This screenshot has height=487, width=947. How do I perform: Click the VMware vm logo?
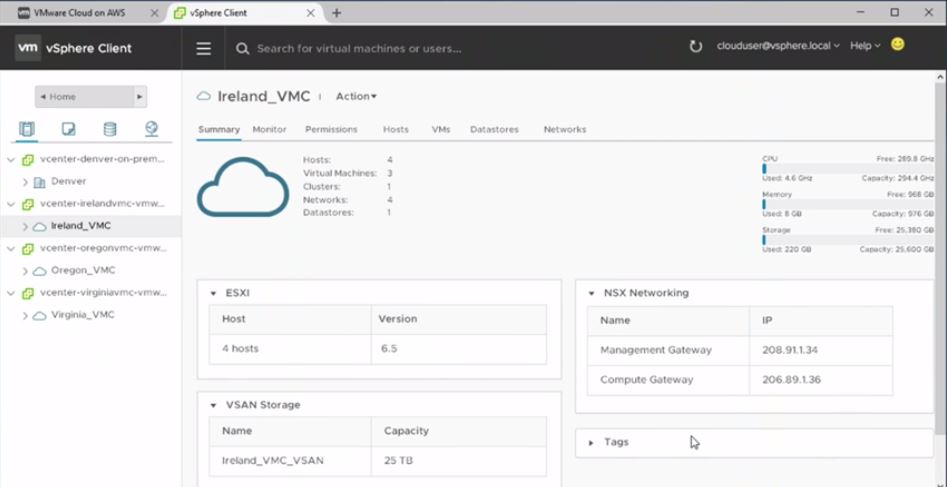click(x=28, y=48)
